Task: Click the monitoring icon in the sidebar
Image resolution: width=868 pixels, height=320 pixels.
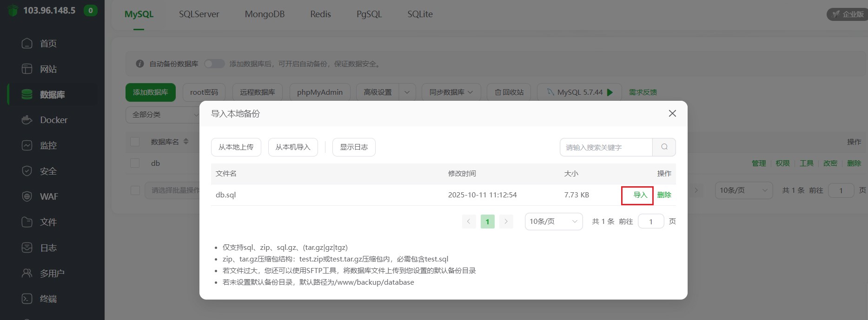Action: [27, 145]
